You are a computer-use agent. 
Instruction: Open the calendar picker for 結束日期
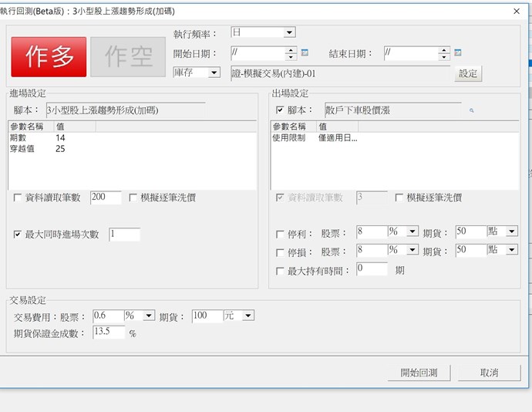click(x=458, y=53)
